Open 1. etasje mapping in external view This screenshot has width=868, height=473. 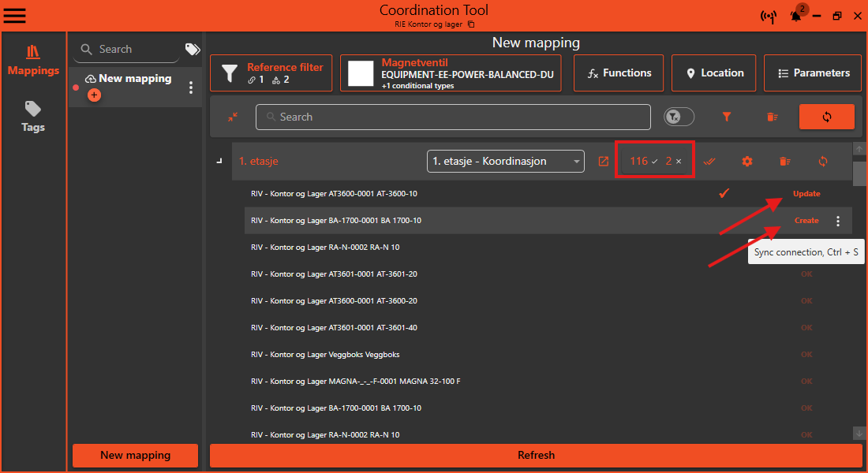(x=603, y=160)
